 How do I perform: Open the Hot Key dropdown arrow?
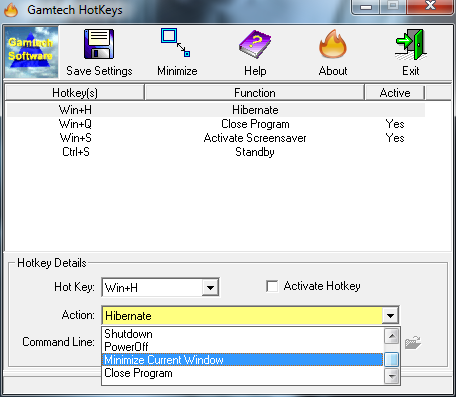[210, 287]
